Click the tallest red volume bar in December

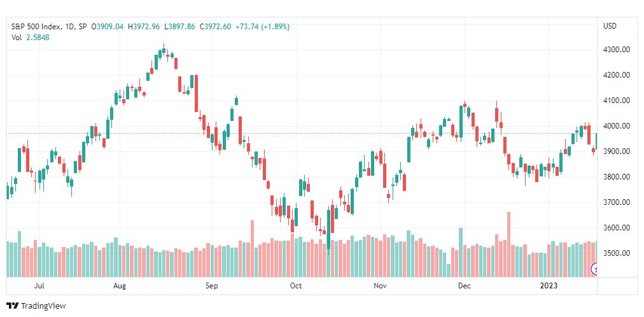(509, 244)
